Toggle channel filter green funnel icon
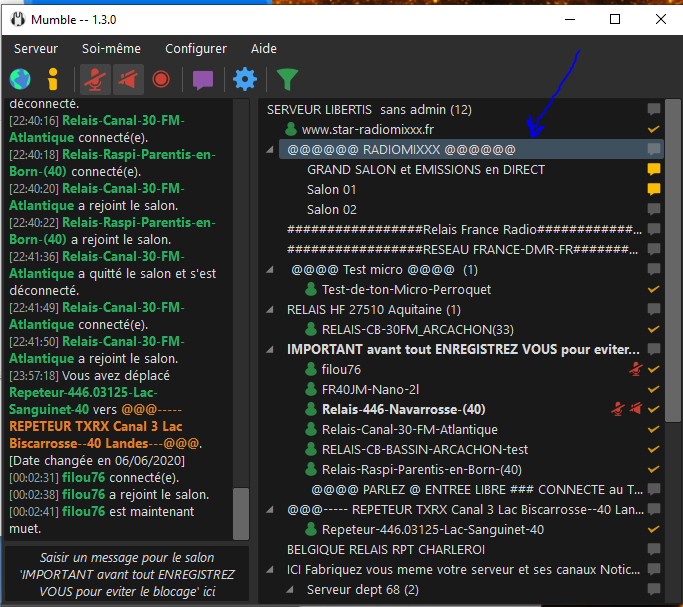This screenshot has width=683, height=607. coord(287,80)
